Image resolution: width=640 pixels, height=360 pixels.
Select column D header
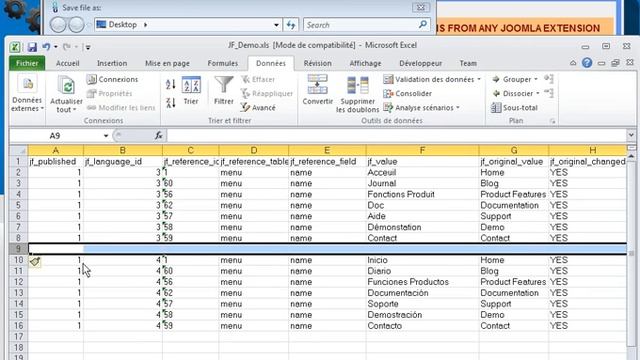click(x=253, y=150)
